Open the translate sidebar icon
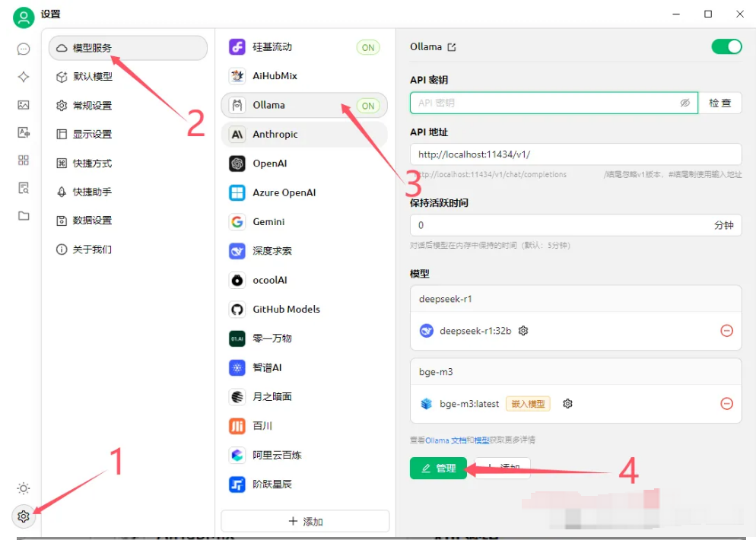This screenshot has height=540, width=756. tap(24, 132)
